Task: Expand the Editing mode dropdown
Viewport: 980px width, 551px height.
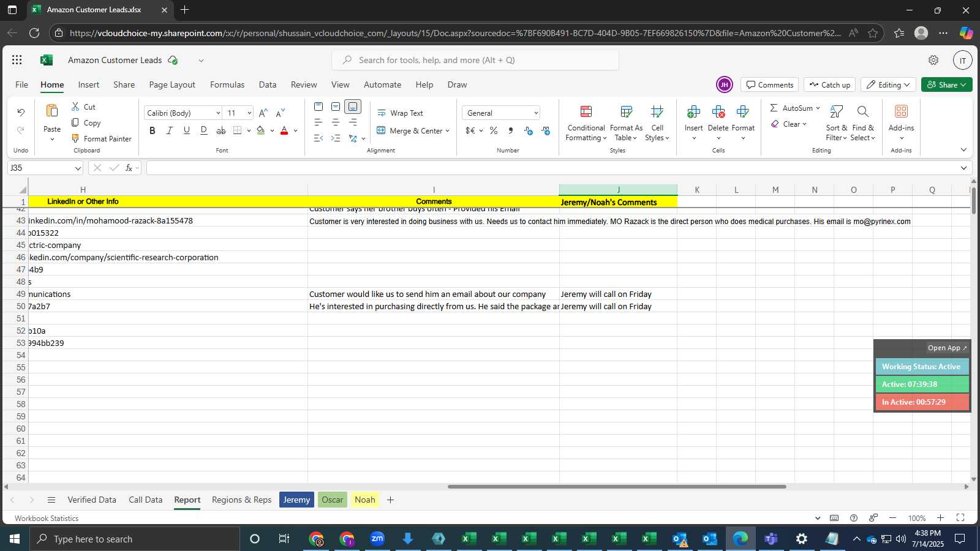Action: (907, 85)
